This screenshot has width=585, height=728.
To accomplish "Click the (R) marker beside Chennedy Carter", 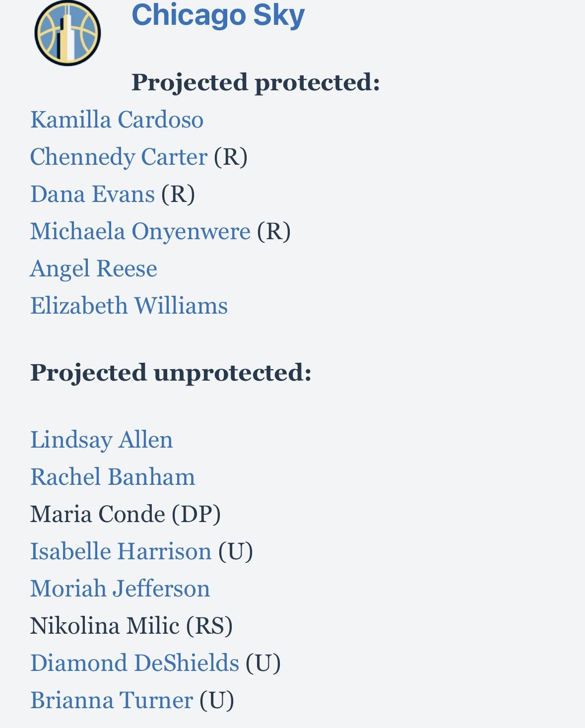I will (x=231, y=157).
